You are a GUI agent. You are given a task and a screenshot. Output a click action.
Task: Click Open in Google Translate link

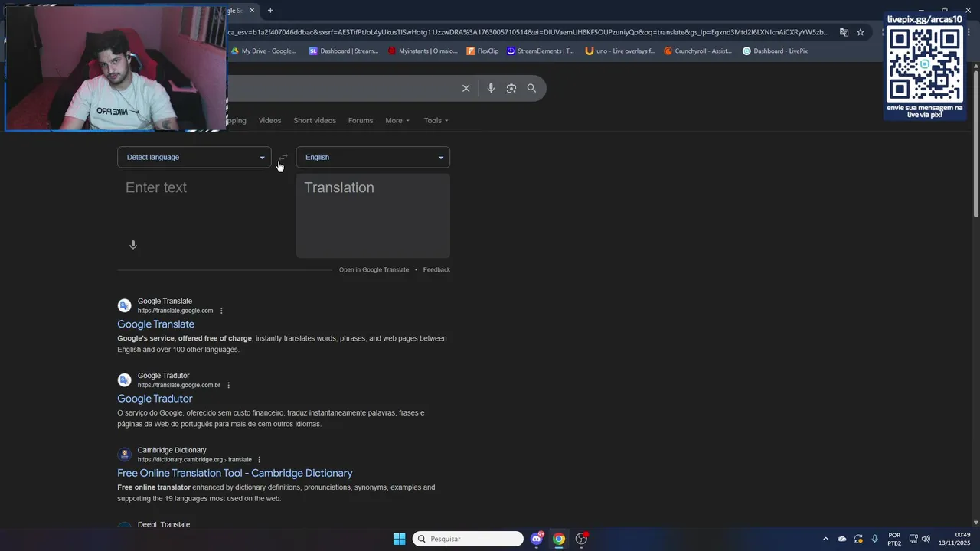pos(374,270)
